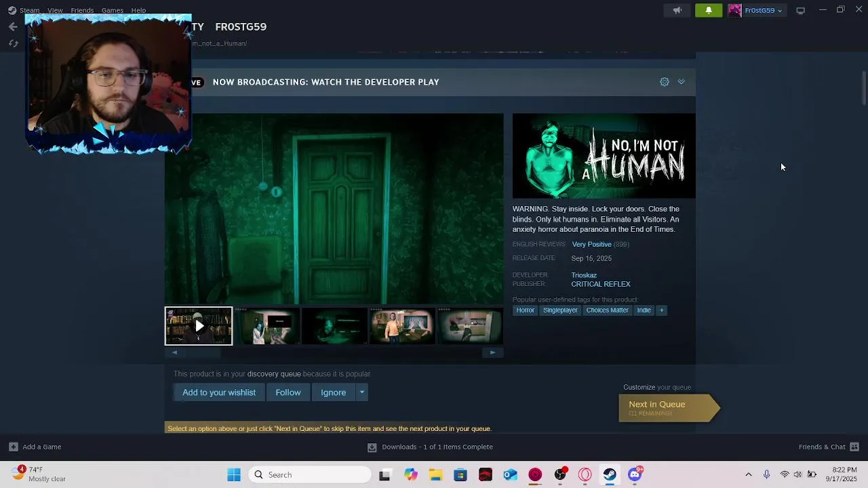
Task: Open publisher CRITICAL REFLEX link
Action: click(601, 284)
